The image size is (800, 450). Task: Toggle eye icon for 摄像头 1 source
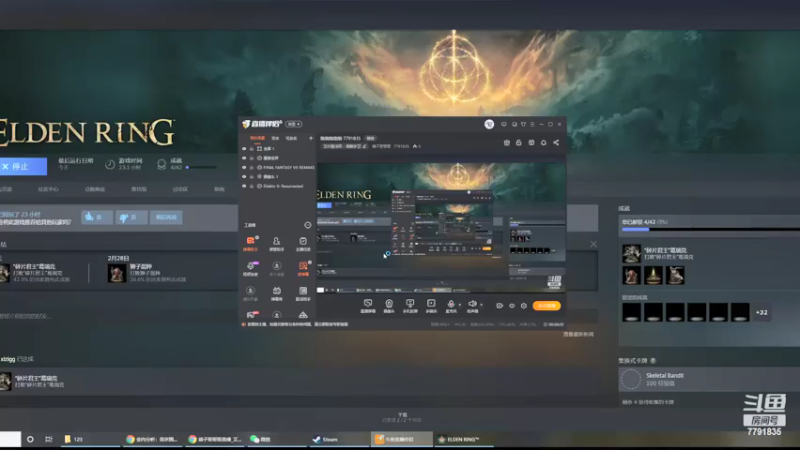tap(244, 177)
